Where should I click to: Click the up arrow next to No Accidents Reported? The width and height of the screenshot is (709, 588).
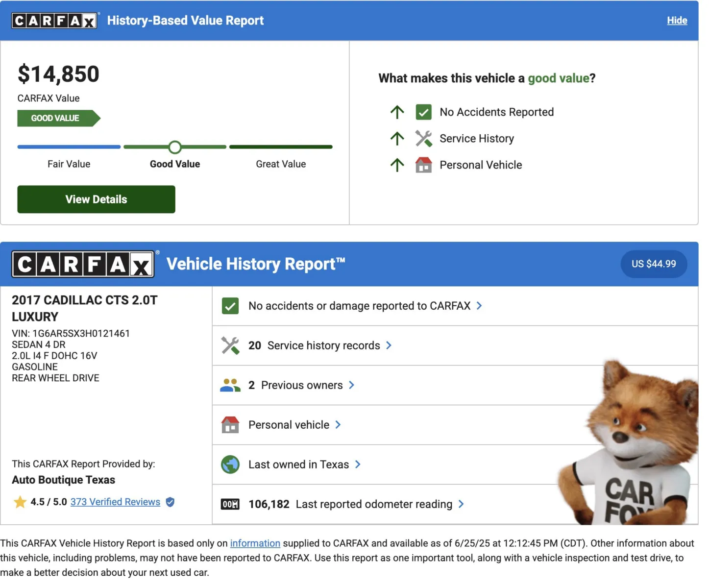397,112
